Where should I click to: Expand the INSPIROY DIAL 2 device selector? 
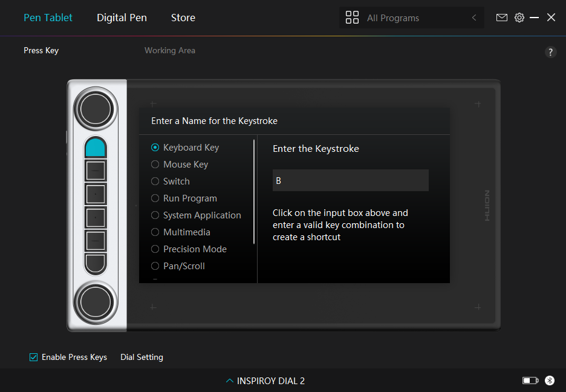[x=265, y=381]
